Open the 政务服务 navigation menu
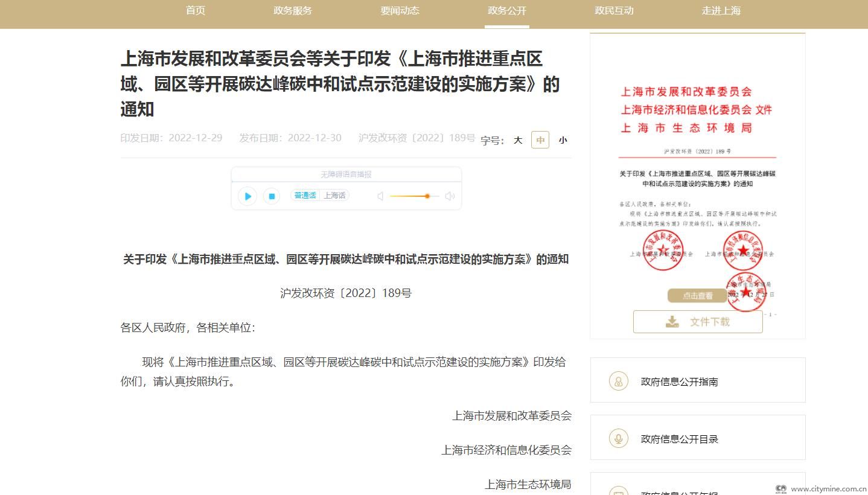 tap(293, 11)
